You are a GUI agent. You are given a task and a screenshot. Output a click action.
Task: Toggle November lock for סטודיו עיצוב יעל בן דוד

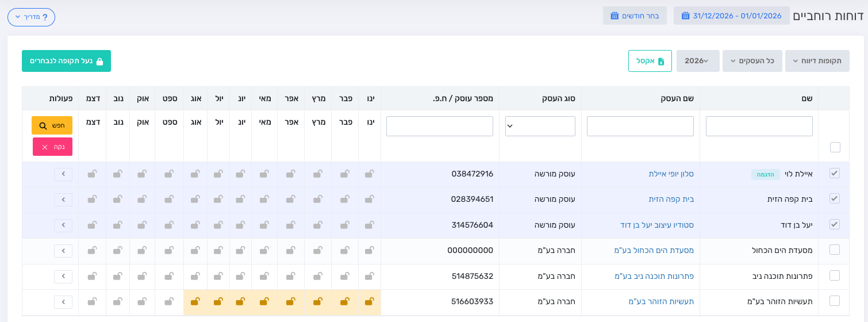point(118,225)
